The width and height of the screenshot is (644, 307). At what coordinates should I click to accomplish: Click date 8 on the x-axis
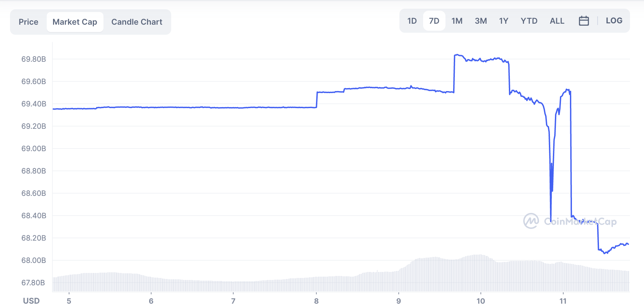tap(316, 301)
